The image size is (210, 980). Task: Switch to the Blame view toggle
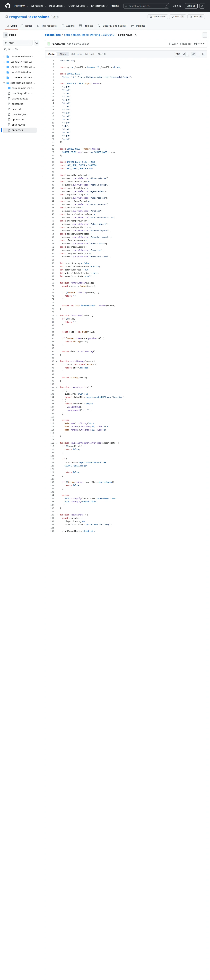click(x=63, y=54)
